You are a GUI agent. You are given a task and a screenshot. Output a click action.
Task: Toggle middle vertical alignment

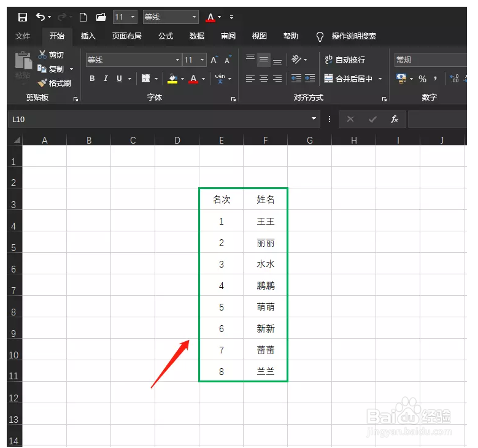(x=264, y=60)
